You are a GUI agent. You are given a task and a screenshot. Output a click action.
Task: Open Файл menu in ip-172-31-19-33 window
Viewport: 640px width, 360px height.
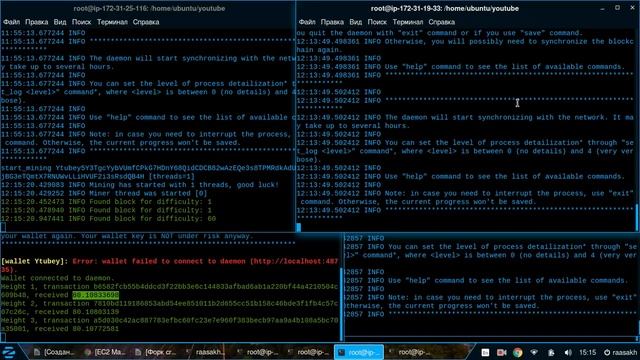(x=307, y=22)
